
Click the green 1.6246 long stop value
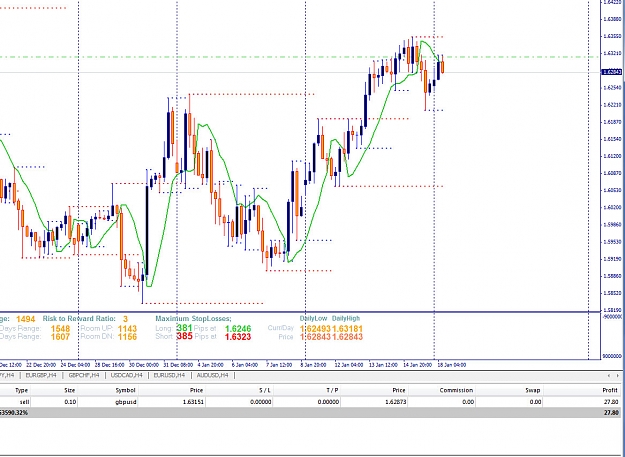[238, 329]
